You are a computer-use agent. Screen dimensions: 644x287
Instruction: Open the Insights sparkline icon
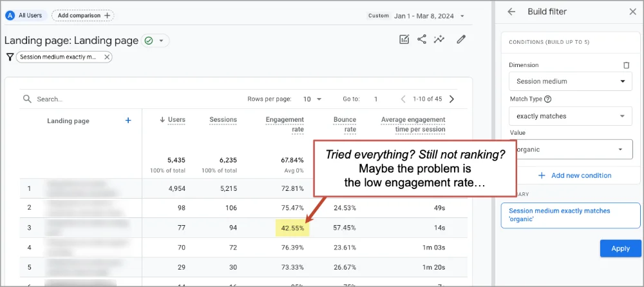click(x=439, y=39)
